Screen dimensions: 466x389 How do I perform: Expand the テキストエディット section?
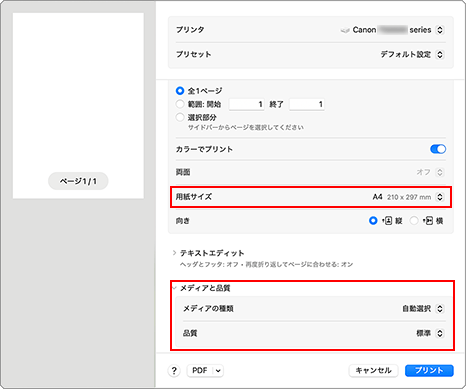(x=174, y=253)
